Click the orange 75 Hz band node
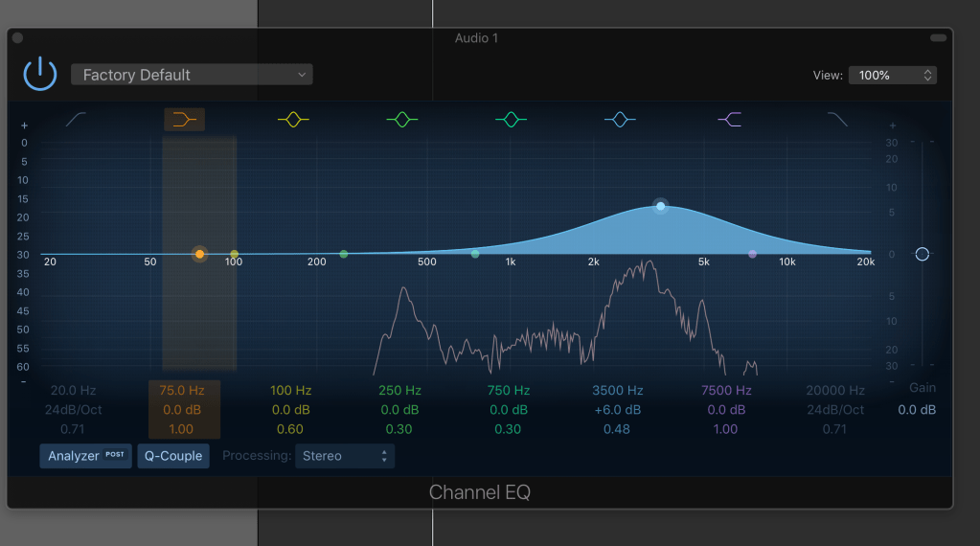 click(199, 254)
